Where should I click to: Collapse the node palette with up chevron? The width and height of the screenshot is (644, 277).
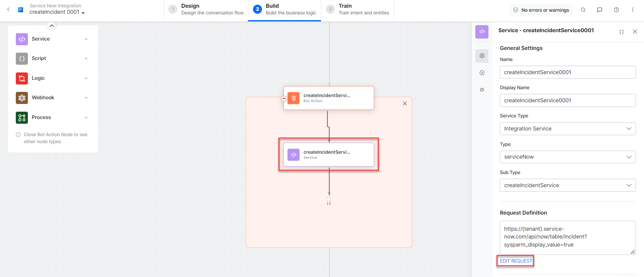pyautogui.click(x=52, y=26)
